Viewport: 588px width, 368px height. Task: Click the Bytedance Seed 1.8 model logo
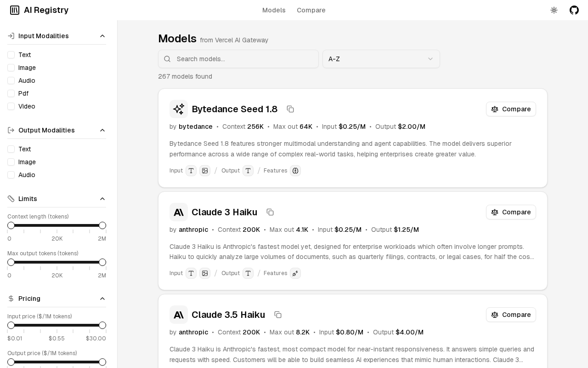click(x=179, y=109)
